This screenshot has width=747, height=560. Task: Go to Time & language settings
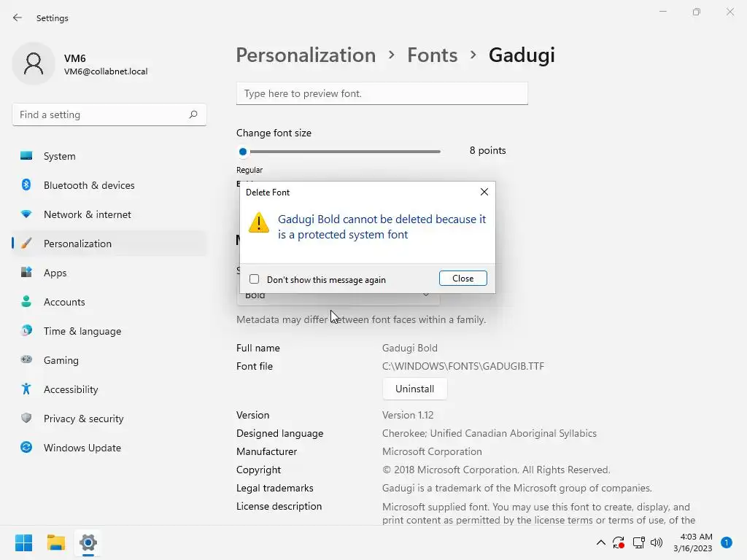coord(82,331)
